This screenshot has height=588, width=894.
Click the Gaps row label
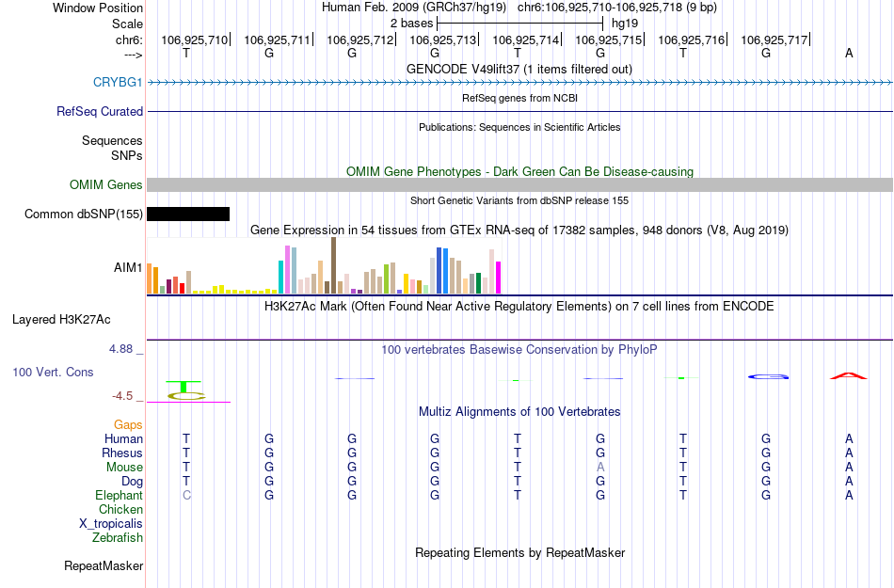pyautogui.click(x=128, y=424)
